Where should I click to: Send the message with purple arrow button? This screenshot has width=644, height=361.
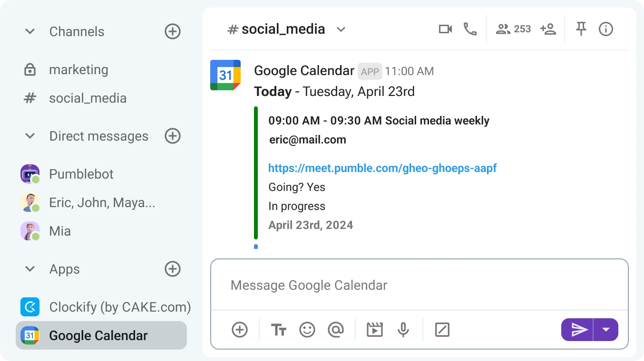pyautogui.click(x=577, y=330)
